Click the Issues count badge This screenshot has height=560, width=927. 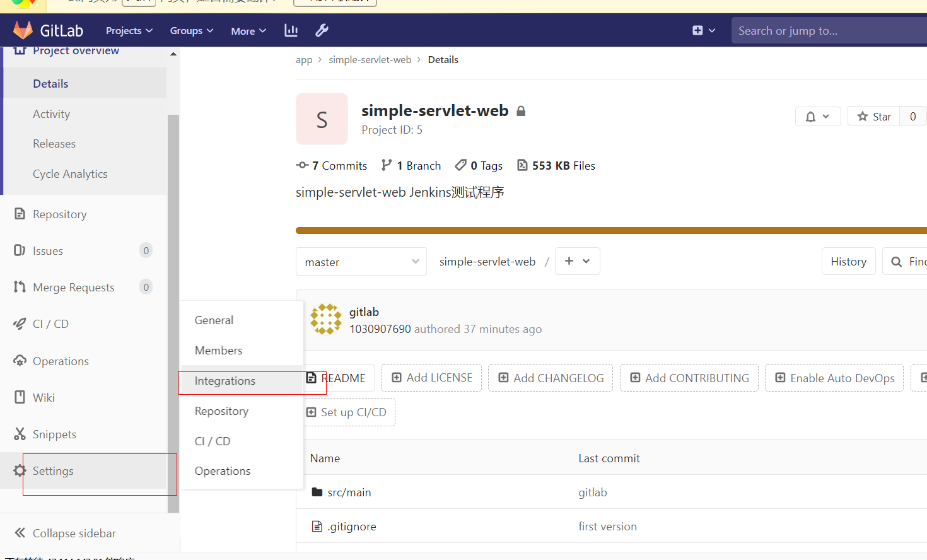146,250
